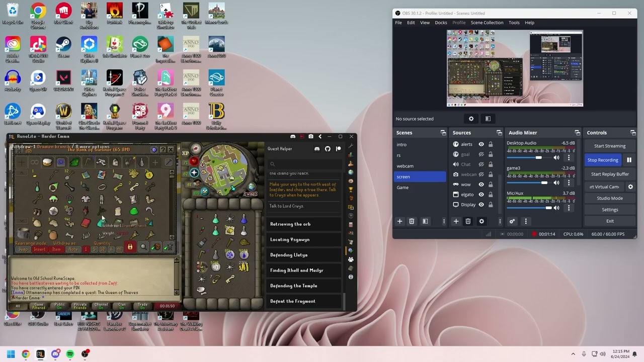This screenshot has width=644, height=362.
Task: Unlock the alerts source with its lock icon
Action: click(491, 144)
